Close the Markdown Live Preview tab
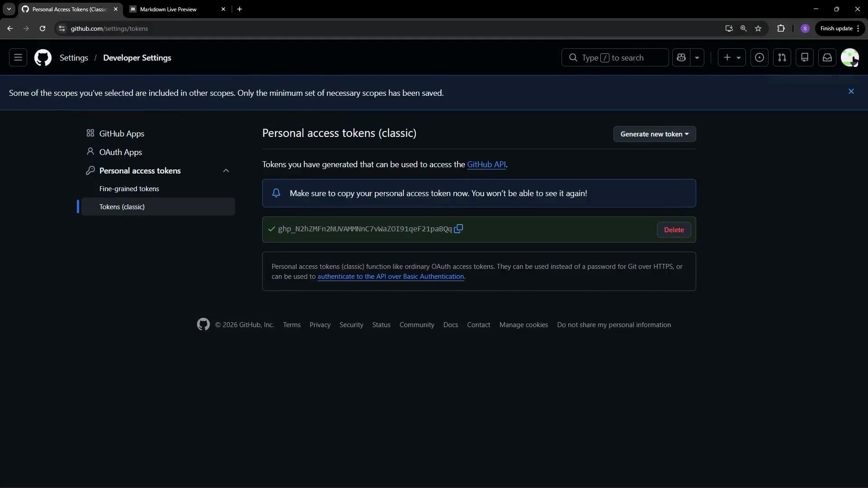Viewport: 868px width, 488px height. tap(223, 9)
